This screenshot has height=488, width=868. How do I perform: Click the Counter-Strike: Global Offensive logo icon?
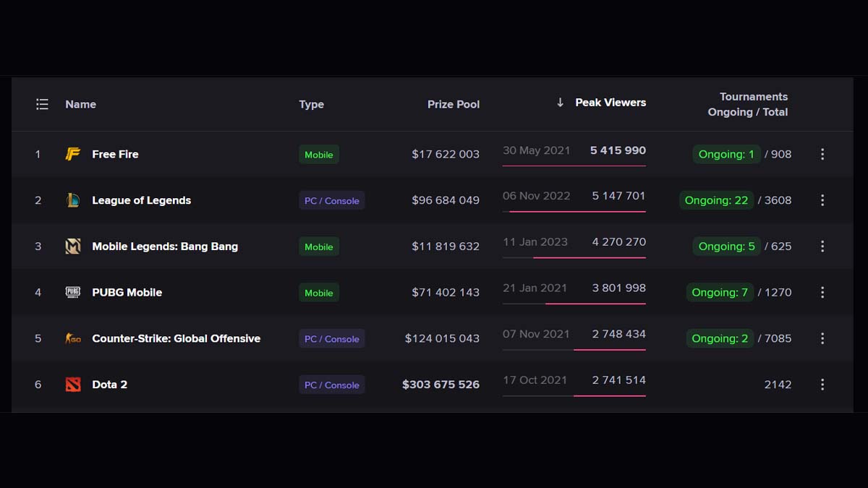(73, 338)
